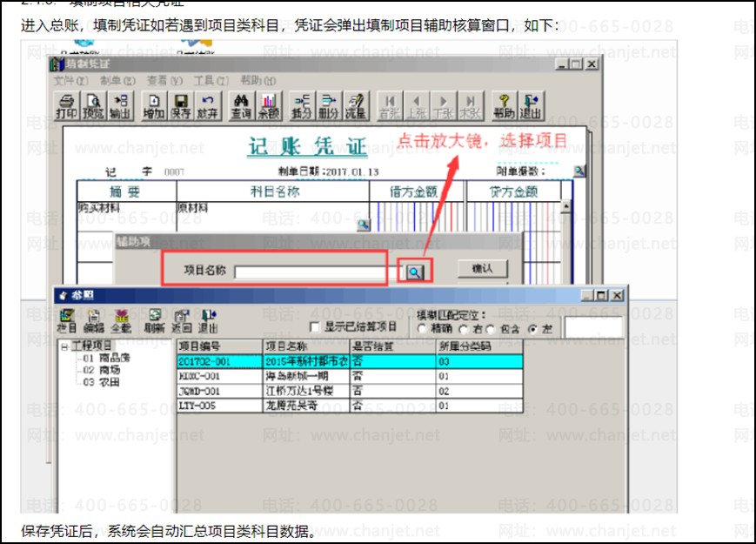
Task: Click the 项目编号 column header
Action: [x=220, y=346]
